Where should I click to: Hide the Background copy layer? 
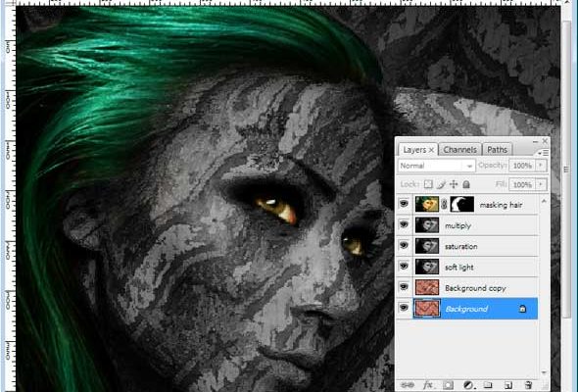(404, 287)
